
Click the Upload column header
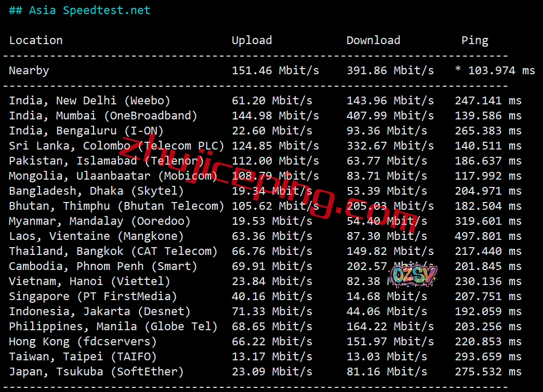(x=251, y=40)
